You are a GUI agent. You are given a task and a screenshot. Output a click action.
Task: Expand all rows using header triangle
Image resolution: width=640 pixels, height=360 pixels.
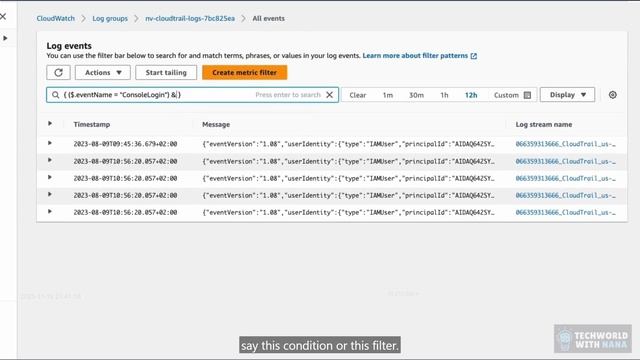(50, 123)
